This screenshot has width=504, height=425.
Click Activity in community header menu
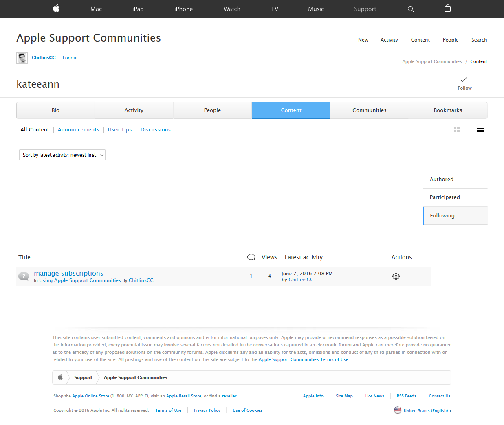(390, 40)
